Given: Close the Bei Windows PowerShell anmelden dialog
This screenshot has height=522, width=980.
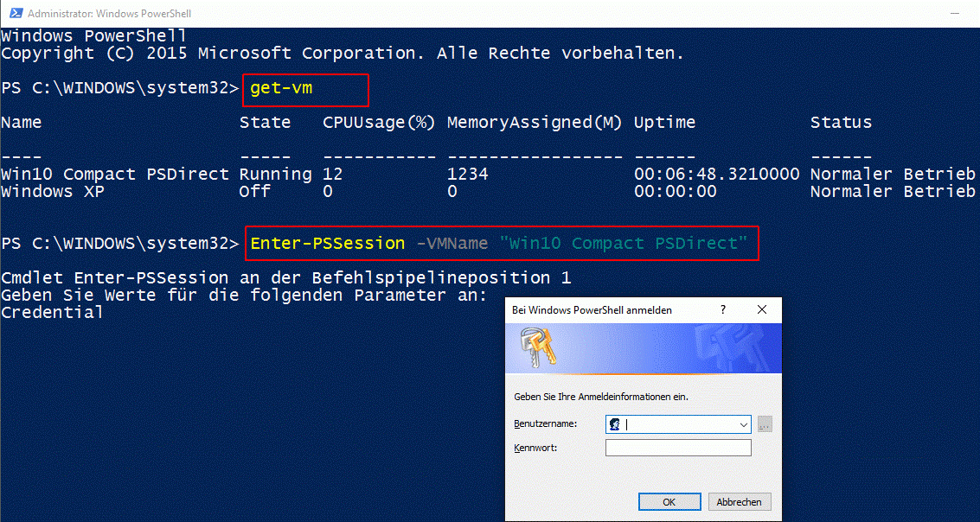Looking at the screenshot, I should point(762,309).
